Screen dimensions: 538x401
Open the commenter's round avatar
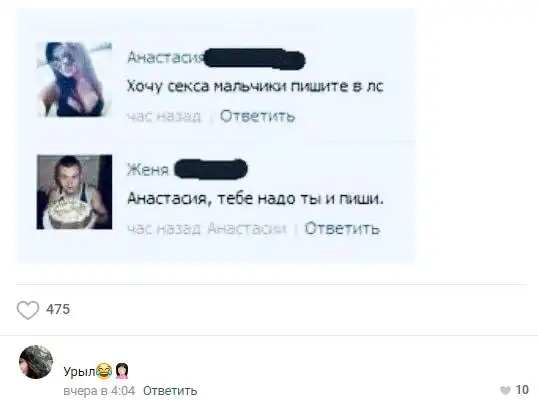click(36, 362)
